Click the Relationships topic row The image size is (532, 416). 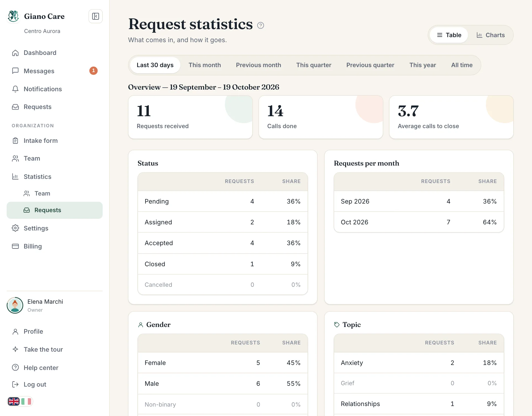419,404
